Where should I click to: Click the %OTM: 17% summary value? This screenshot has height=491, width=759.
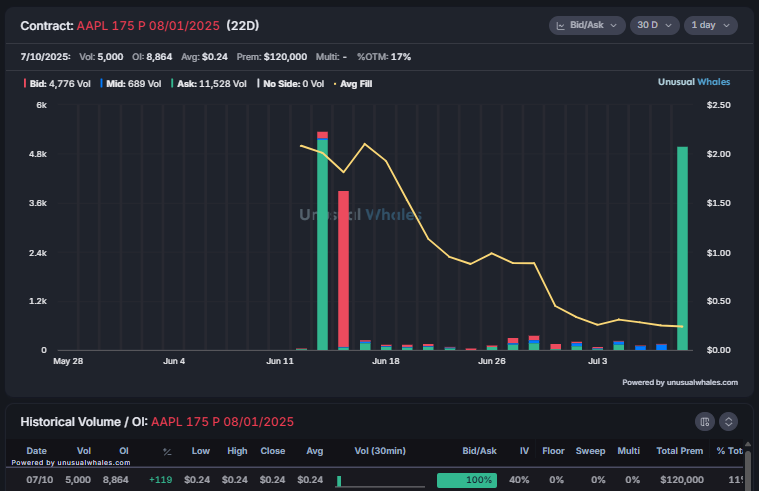(384, 57)
